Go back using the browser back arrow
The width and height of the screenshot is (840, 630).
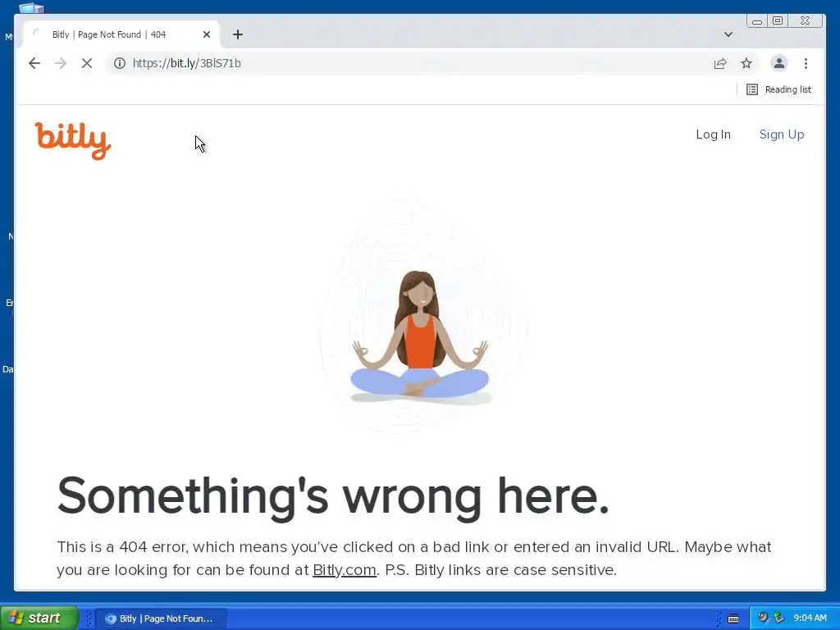pyautogui.click(x=34, y=63)
